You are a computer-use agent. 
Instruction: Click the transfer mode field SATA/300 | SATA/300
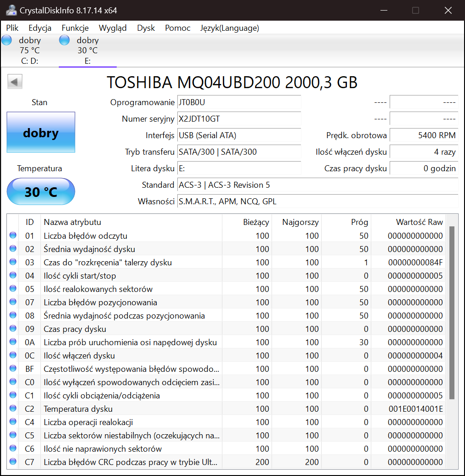tap(239, 152)
